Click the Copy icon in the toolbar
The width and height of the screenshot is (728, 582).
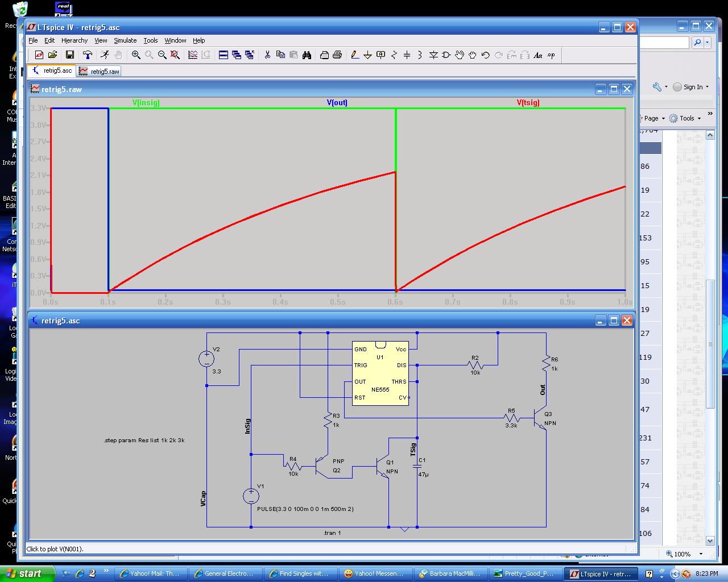click(280, 55)
